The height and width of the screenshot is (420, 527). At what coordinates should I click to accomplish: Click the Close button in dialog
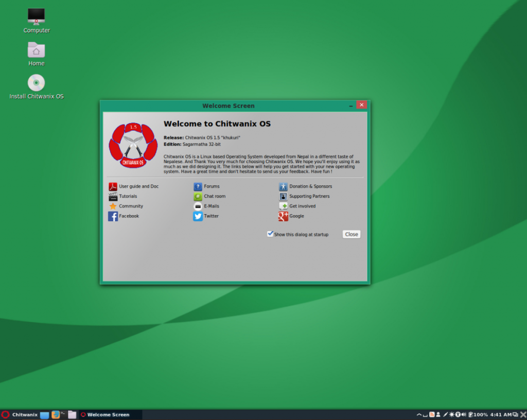(x=352, y=234)
